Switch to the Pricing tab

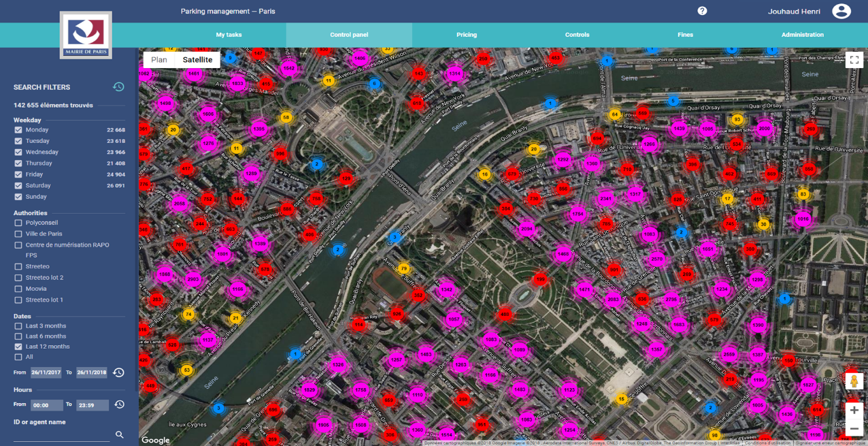(x=467, y=35)
